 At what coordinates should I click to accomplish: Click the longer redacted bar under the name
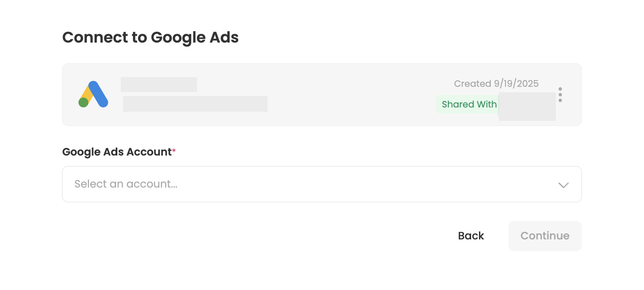(x=195, y=104)
